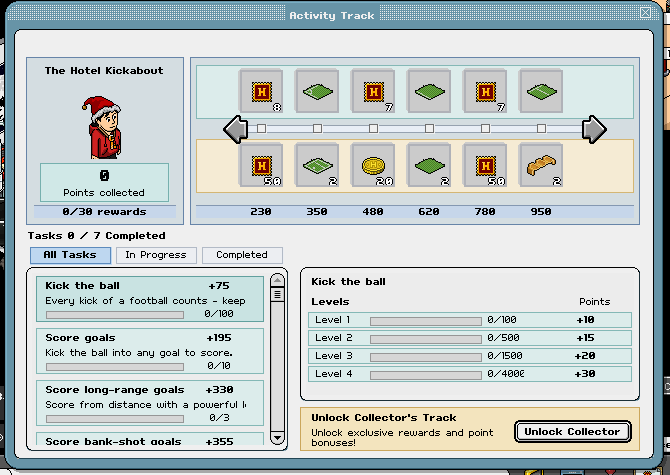670x475 pixels.
Task: Click the milestone value 620
Action: point(429,211)
